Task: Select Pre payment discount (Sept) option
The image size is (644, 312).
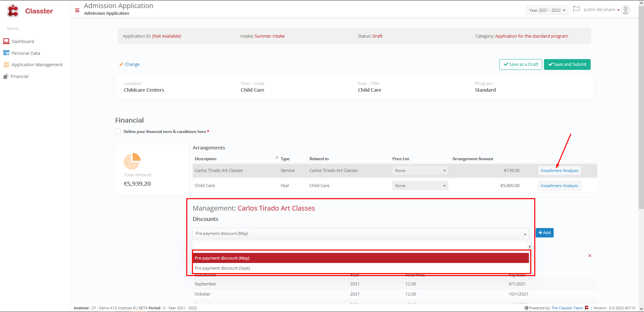Action: click(361, 268)
